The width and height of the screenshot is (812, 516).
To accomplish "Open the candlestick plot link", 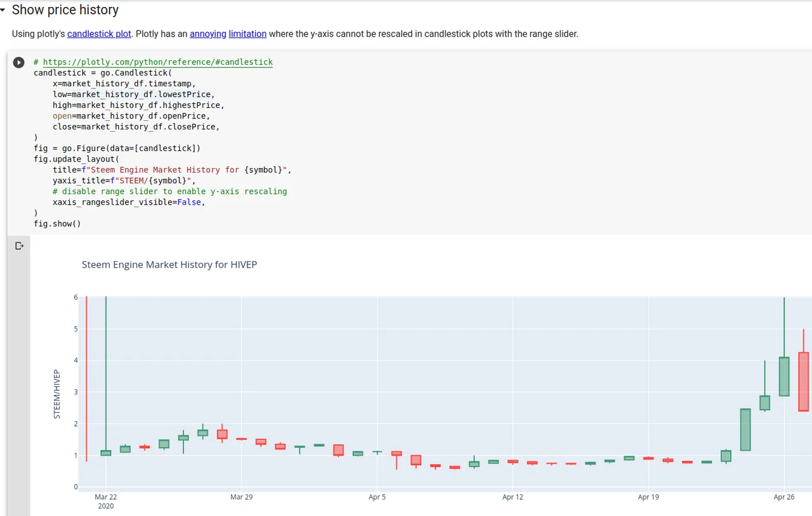I will [100, 34].
